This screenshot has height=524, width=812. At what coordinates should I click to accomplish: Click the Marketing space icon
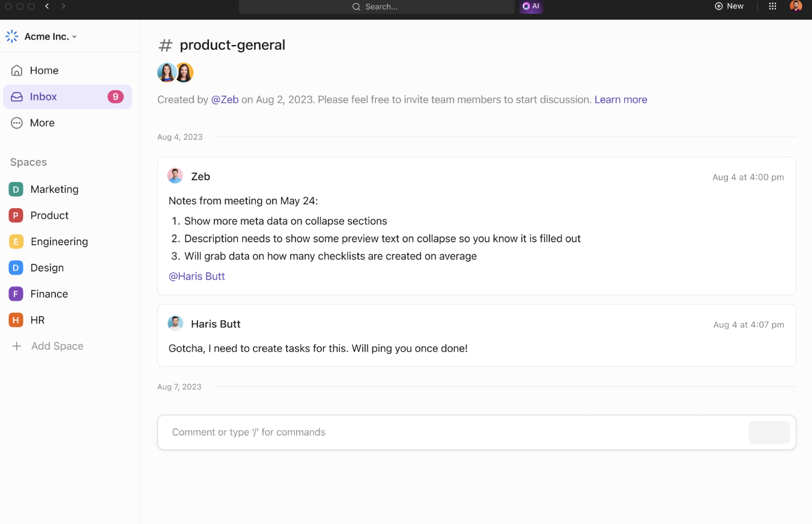coord(16,189)
